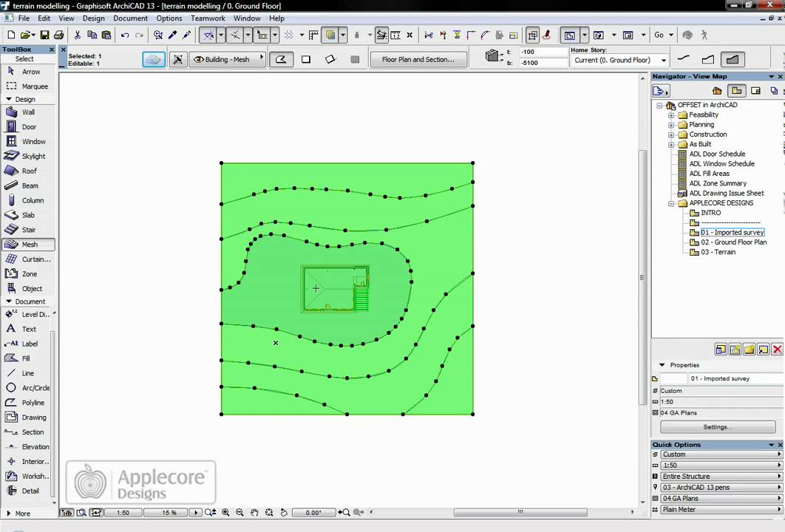Expand the As Built folder
785x532 pixels.
click(671, 144)
